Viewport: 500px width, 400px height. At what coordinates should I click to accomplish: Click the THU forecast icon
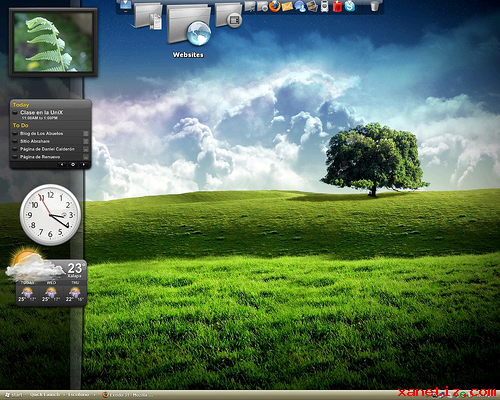pyautogui.click(x=75, y=293)
